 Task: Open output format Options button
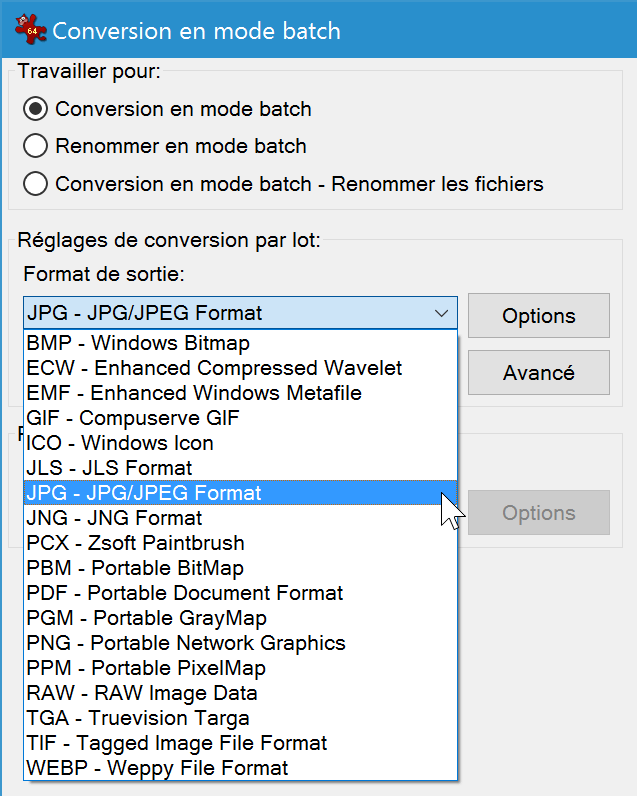pyautogui.click(x=539, y=315)
